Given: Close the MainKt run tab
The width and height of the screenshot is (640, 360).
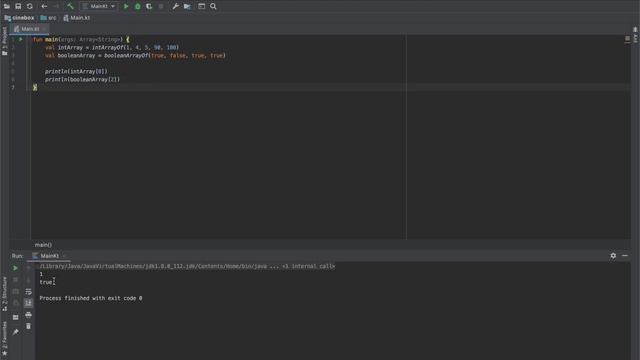Looking at the screenshot, I should 64,256.
